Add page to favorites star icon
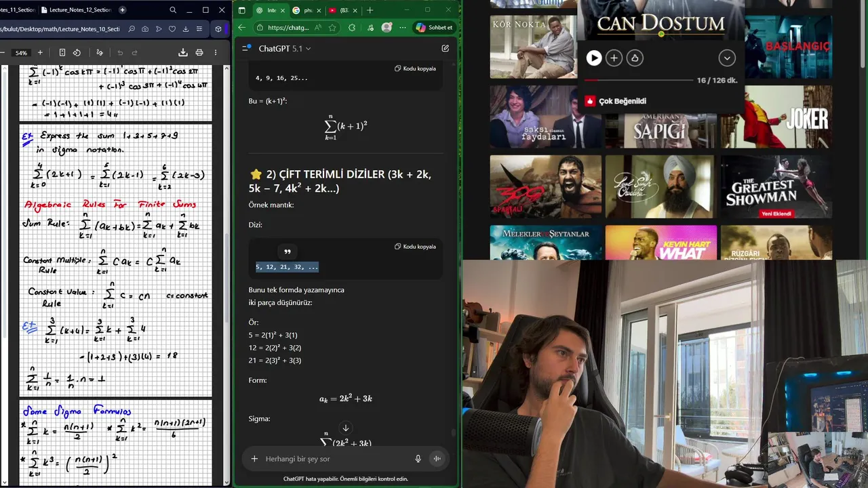Viewport: 868px width, 488px height. tap(332, 28)
